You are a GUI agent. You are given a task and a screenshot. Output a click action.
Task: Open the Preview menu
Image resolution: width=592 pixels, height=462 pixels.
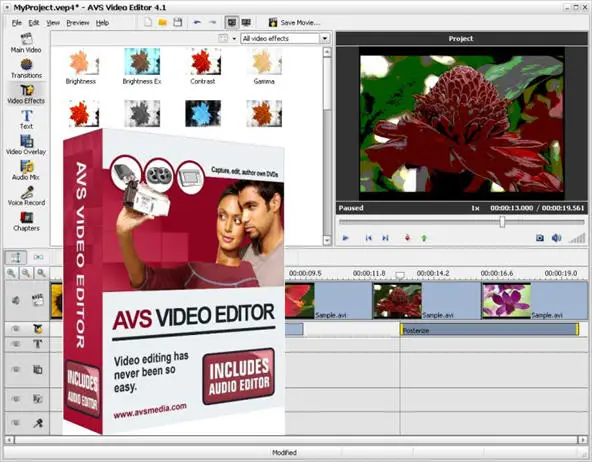click(x=78, y=23)
